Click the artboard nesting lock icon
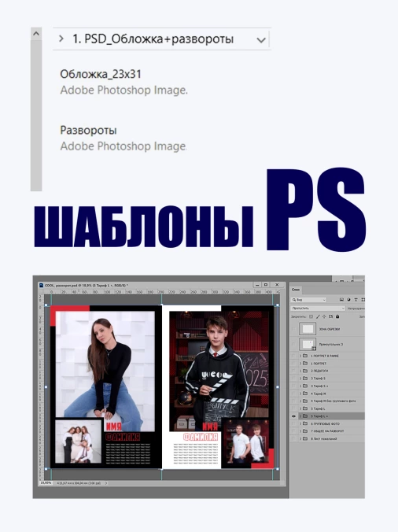The image size is (398, 532). tap(331, 316)
